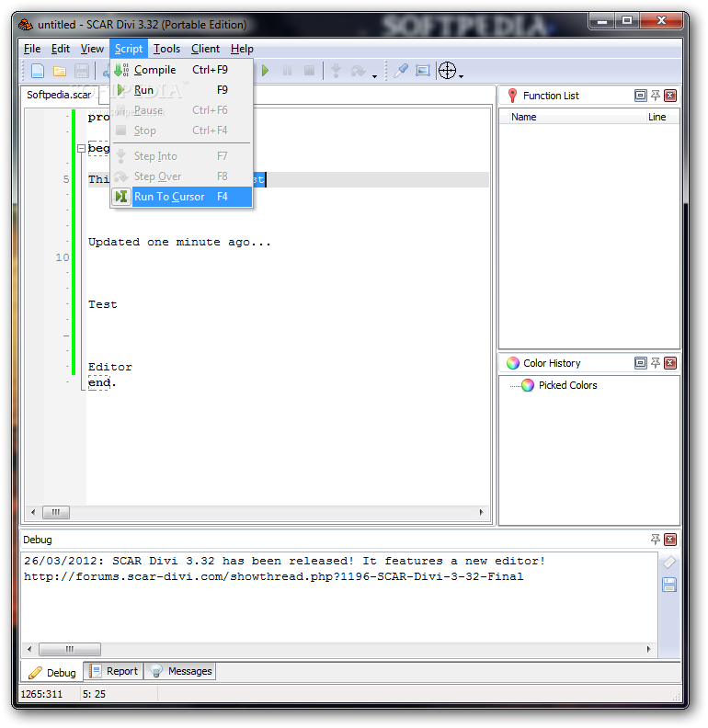
Task: Click the '1265:311' coordinates status entry
Action: tap(41, 695)
